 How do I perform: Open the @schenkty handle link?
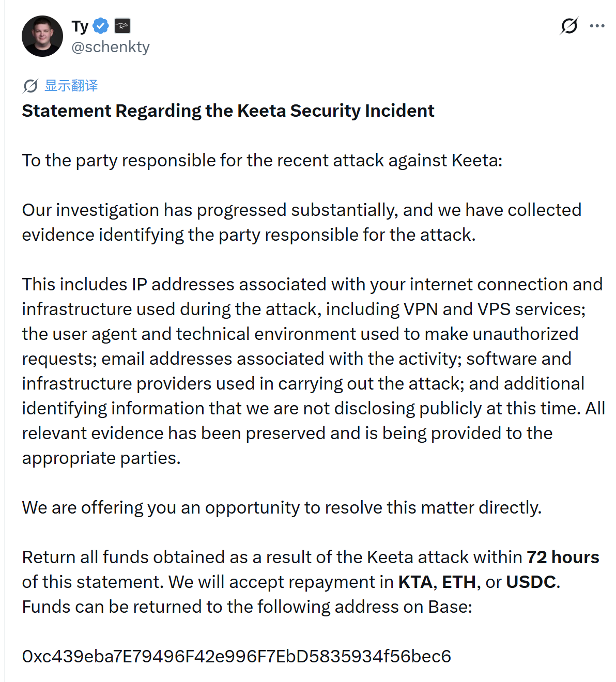coord(111,47)
